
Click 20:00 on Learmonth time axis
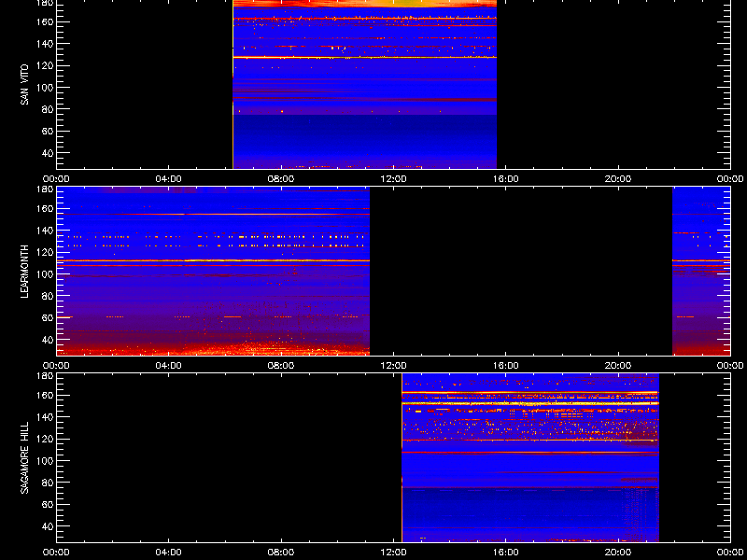(618, 366)
